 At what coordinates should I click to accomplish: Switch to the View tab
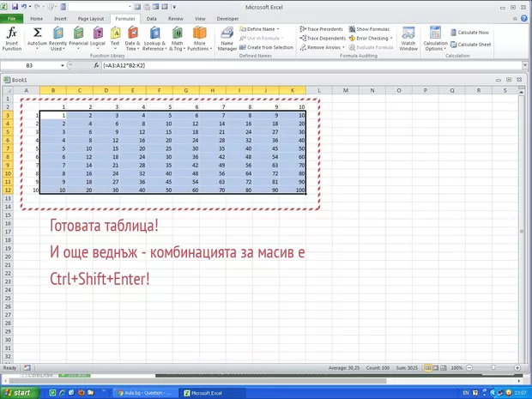[200, 19]
